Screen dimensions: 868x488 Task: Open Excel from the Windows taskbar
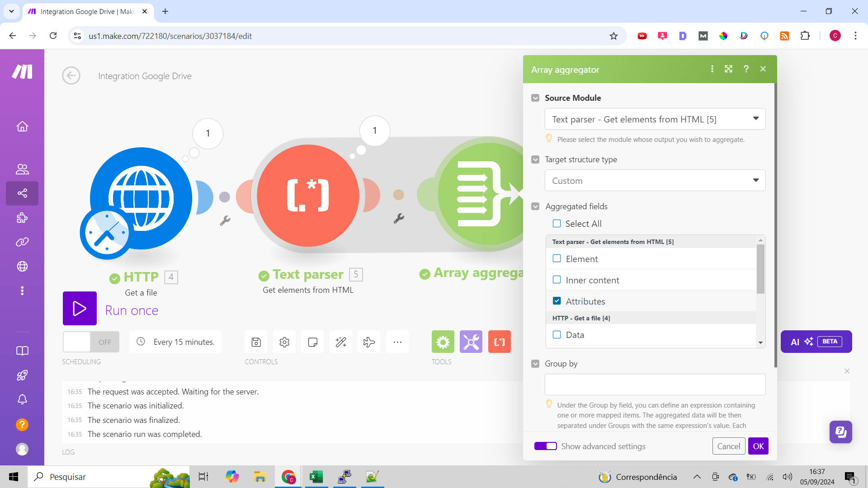coord(316,477)
